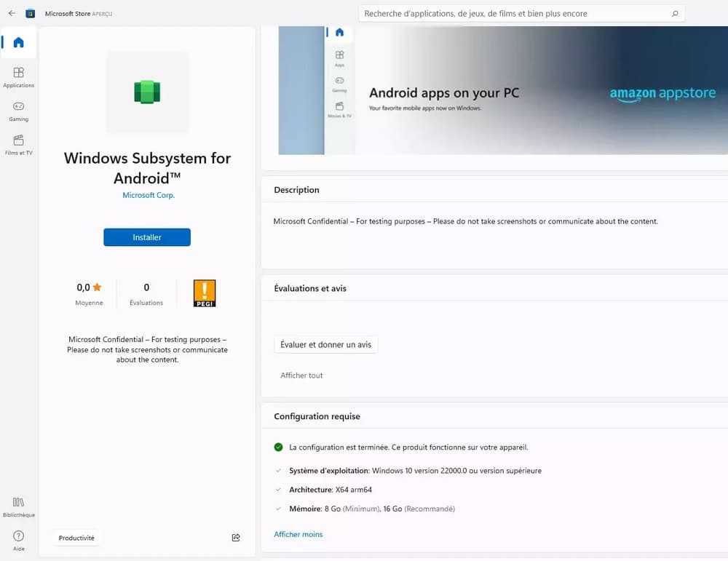Expand all reviews with Afficher tout
Image resolution: width=728 pixels, height=561 pixels.
click(301, 375)
